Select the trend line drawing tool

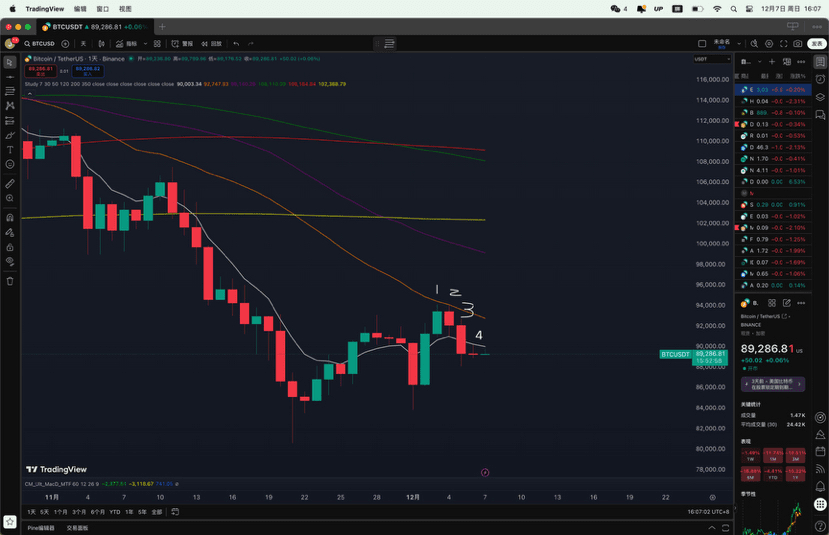pyautogui.click(x=10, y=77)
